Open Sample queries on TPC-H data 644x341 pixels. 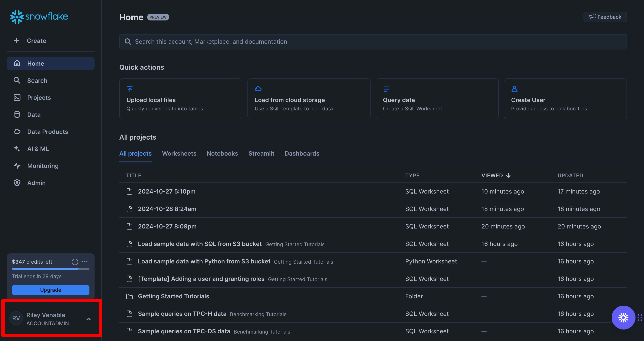pos(182,314)
